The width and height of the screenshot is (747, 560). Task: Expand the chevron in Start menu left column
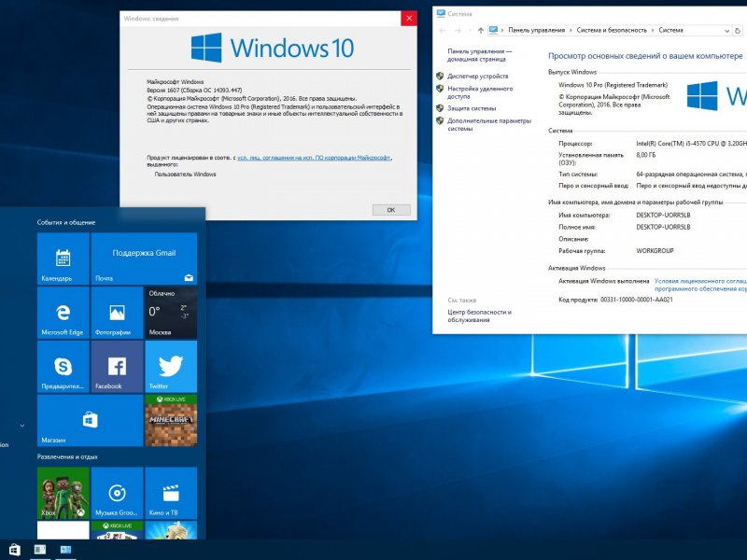point(21,426)
